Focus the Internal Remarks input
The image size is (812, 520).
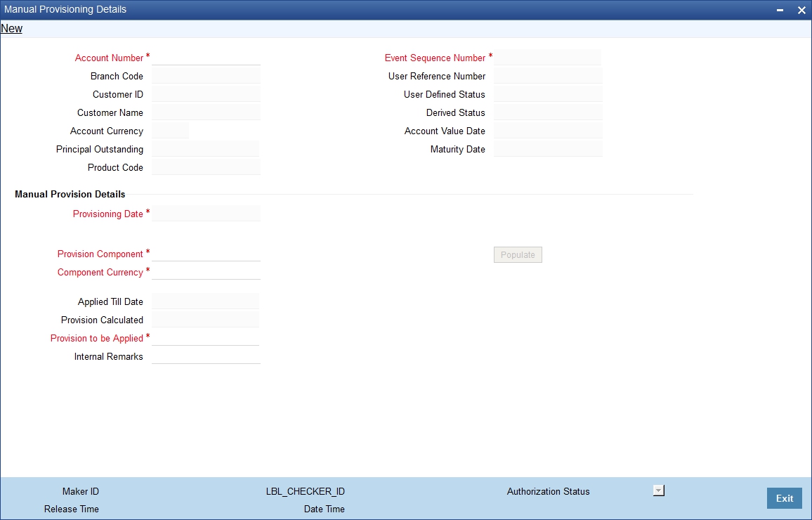tap(206, 356)
